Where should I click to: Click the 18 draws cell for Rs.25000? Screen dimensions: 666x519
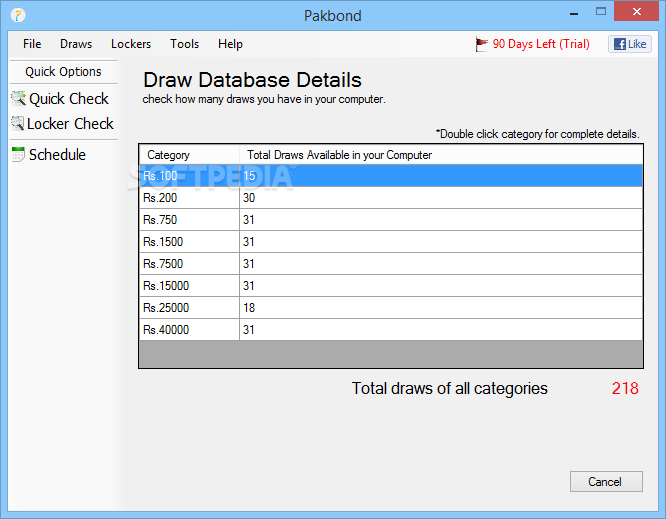tap(441, 307)
